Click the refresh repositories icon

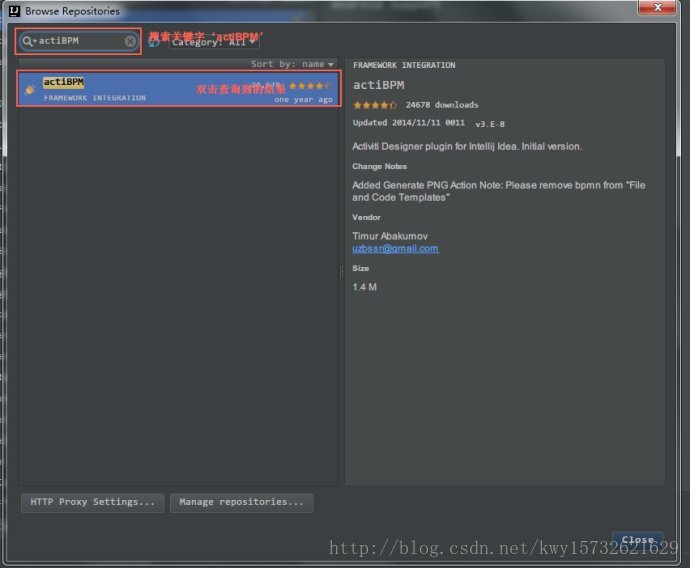[x=154, y=42]
